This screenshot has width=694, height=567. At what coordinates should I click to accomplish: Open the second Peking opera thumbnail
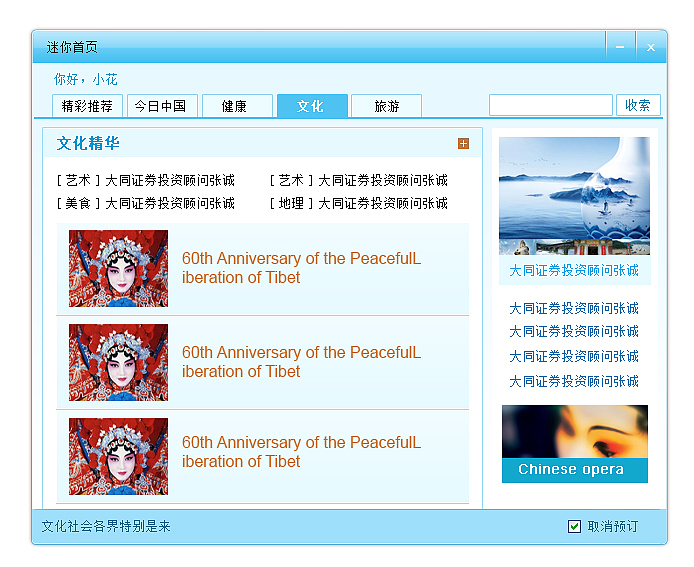tap(118, 363)
